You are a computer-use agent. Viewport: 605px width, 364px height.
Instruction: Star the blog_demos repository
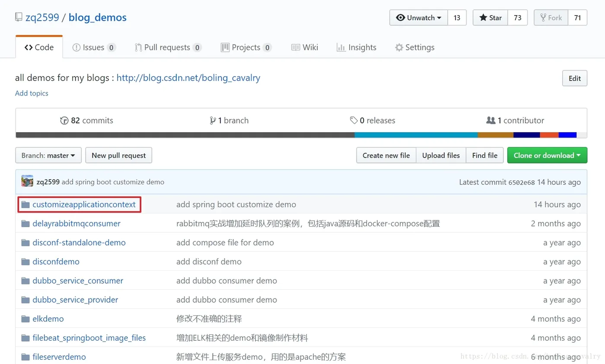pyautogui.click(x=490, y=18)
